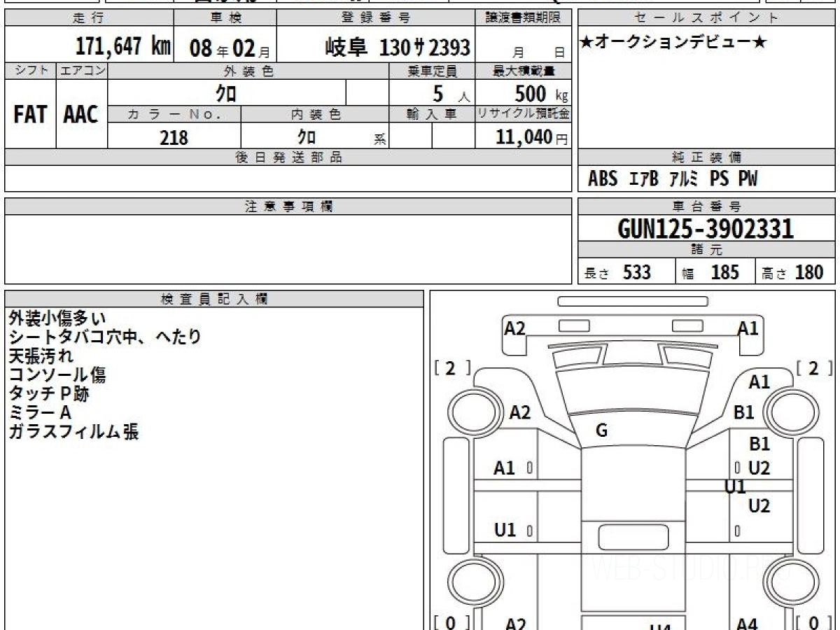Screen dimensions: 840x630
Task: Click the U1 mark on the left rear door
Action: pos(505,531)
